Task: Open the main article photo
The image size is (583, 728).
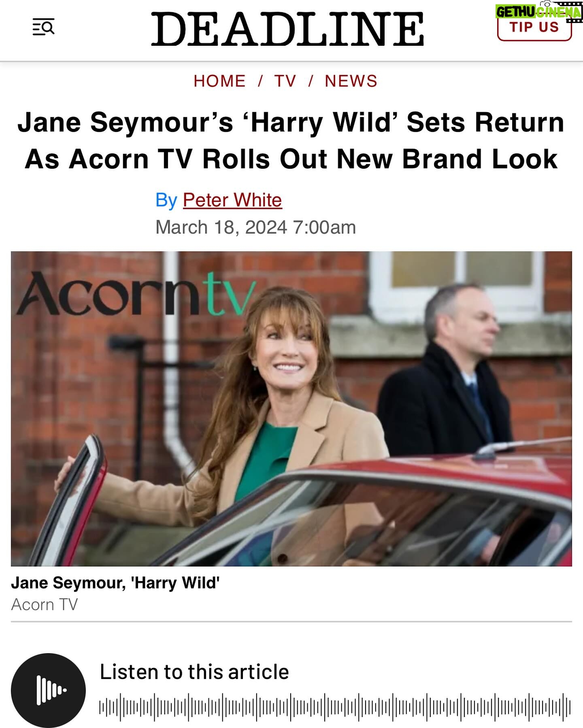Action: [291, 409]
